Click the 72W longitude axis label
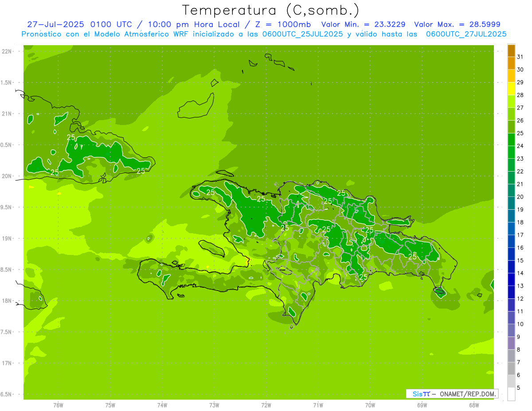The height and width of the screenshot is (411, 532). tap(266, 405)
